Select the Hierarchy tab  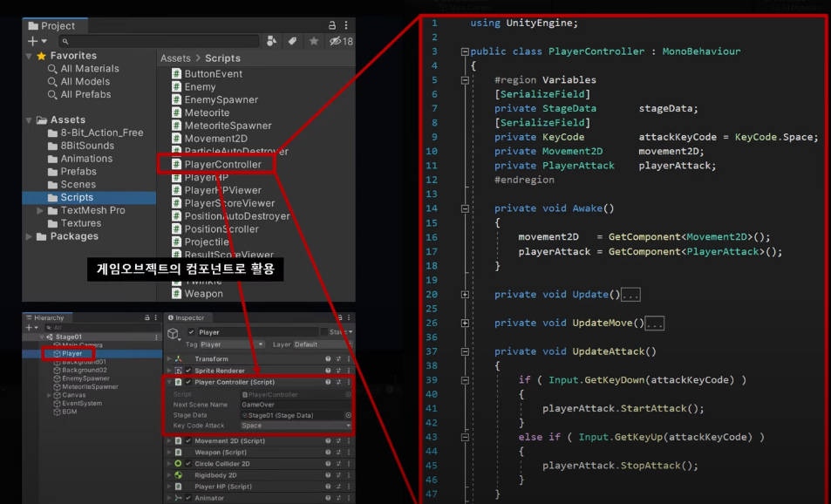point(45,317)
